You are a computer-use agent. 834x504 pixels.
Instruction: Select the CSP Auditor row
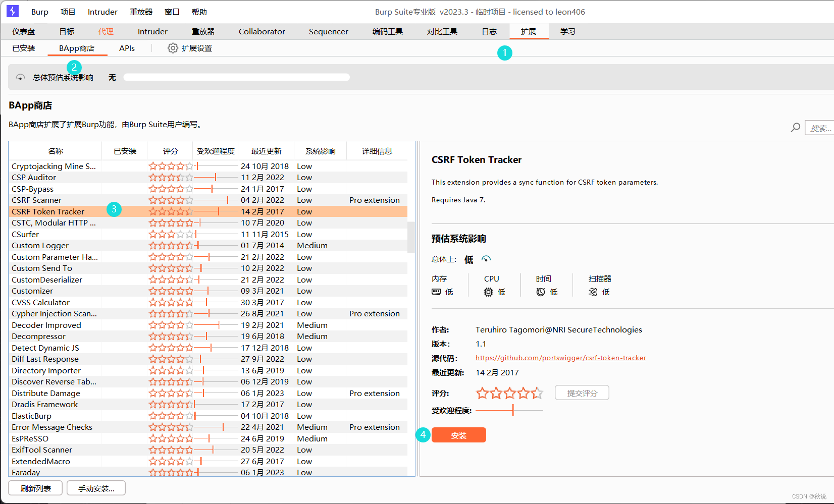208,178
